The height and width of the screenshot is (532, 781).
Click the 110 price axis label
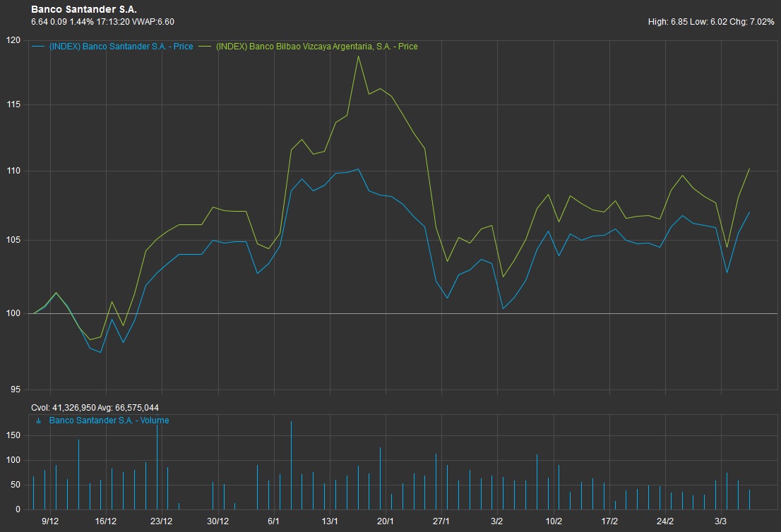pos(13,171)
